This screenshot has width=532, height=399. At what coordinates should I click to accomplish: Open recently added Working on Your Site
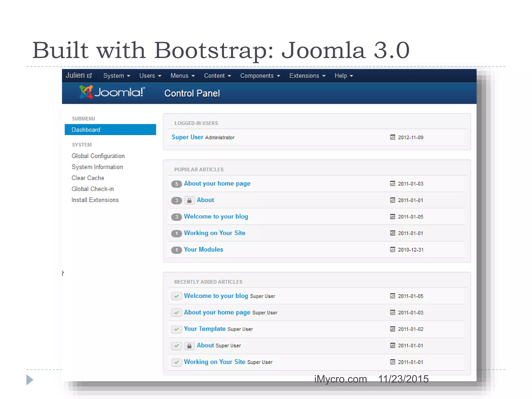pyautogui.click(x=215, y=362)
